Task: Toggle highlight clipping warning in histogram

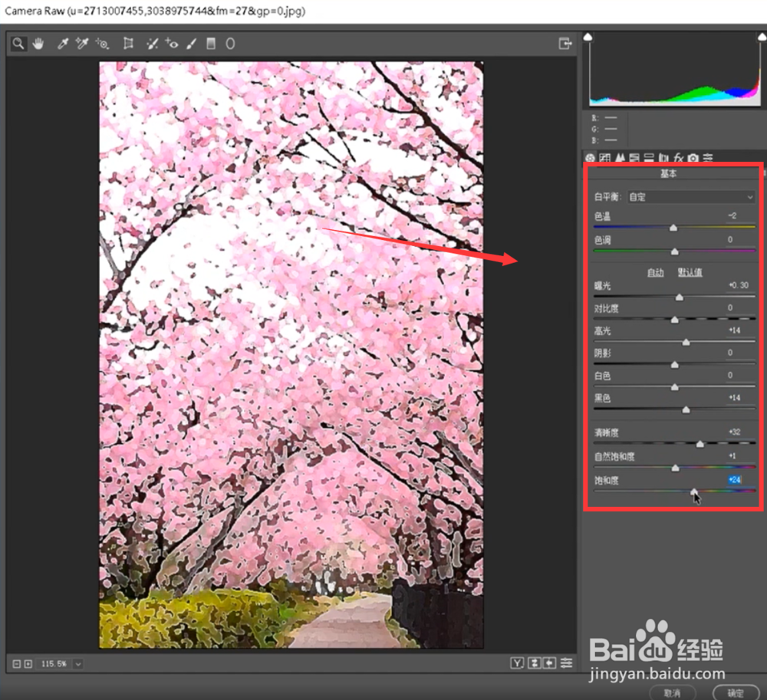Action: [x=762, y=37]
